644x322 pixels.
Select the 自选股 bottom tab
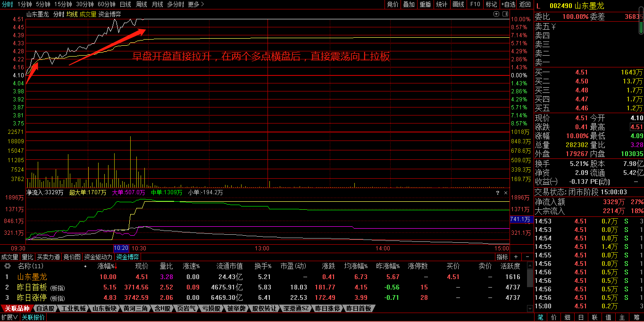pos(45,308)
